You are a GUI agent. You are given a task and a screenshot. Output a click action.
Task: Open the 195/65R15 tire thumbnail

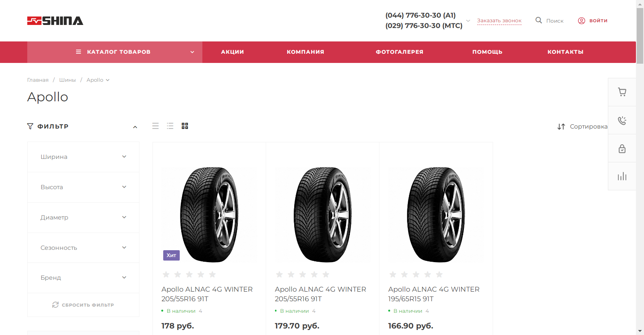click(436, 215)
